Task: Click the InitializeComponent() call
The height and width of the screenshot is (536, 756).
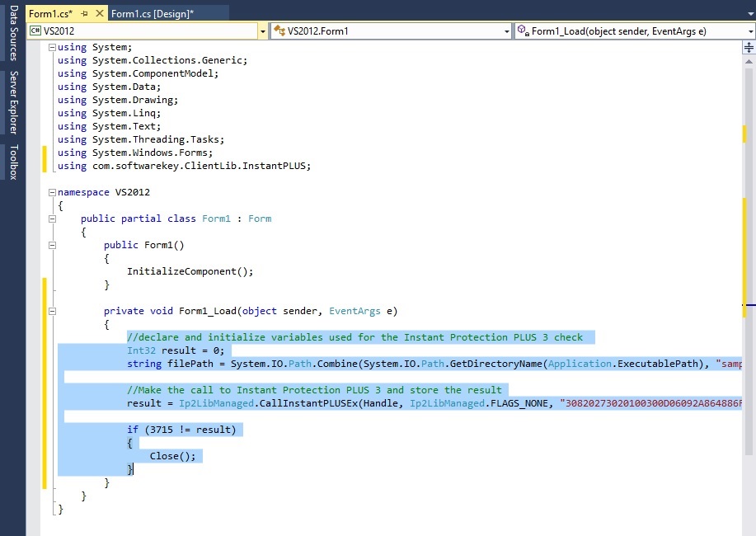Action: tap(190, 271)
